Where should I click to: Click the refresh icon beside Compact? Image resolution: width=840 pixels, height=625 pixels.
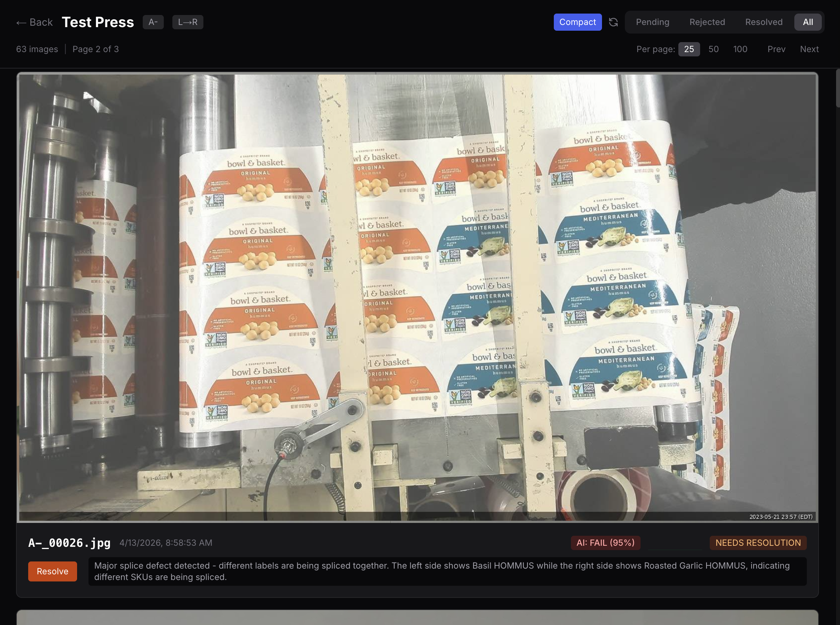pyautogui.click(x=613, y=22)
